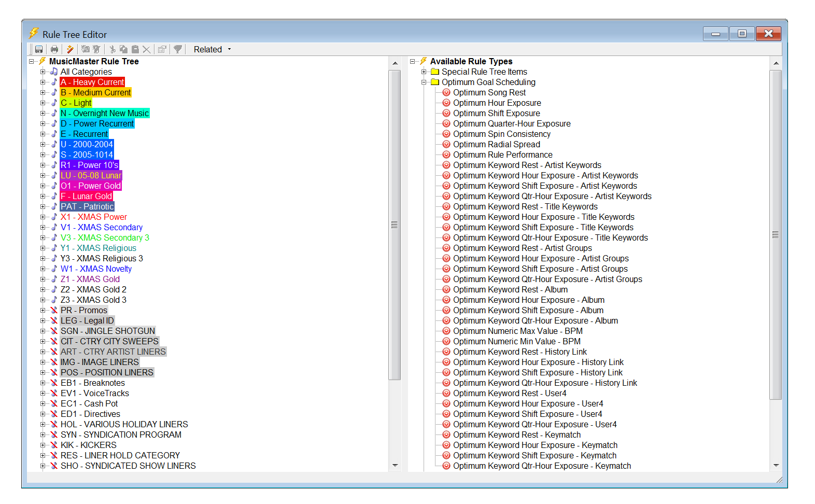815x504 pixels.
Task: Select the X1 - XMAS Power category
Action: point(93,217)
